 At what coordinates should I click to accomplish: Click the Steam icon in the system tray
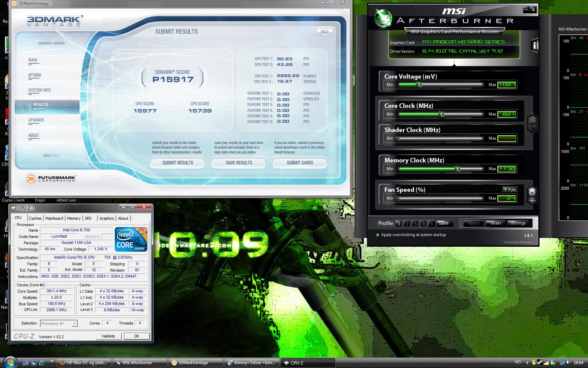(x=540, y=362)
